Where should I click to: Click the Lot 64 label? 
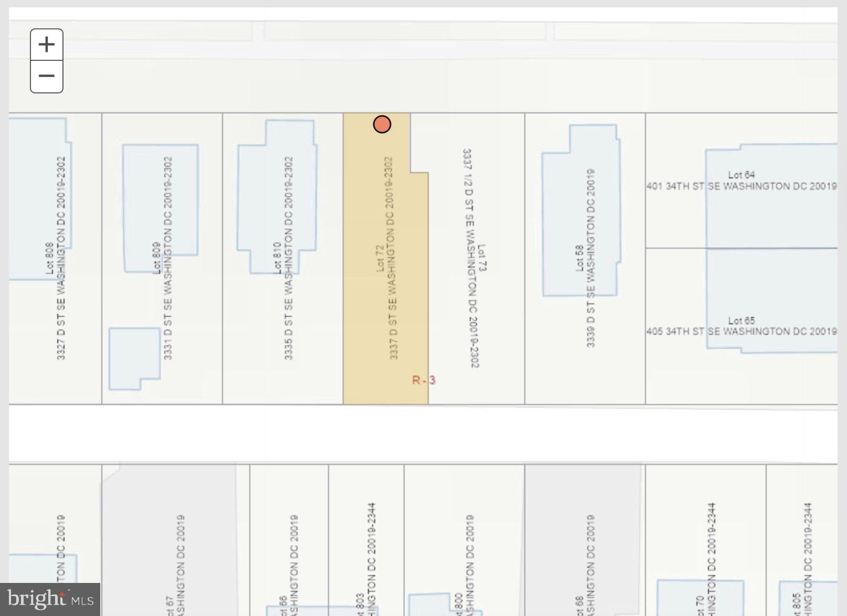(741, 175)
